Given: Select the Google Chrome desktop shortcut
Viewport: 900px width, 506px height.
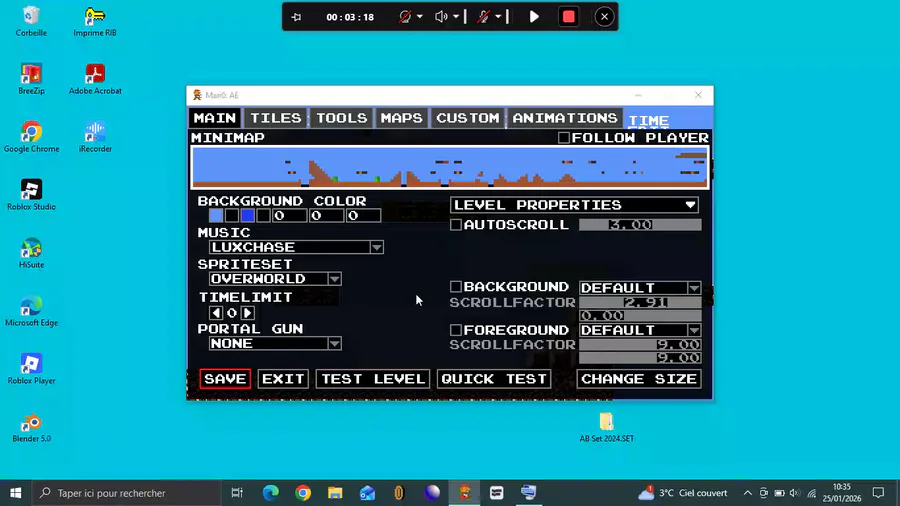Looking at the screenshot, I should click(x=31, y=138).
